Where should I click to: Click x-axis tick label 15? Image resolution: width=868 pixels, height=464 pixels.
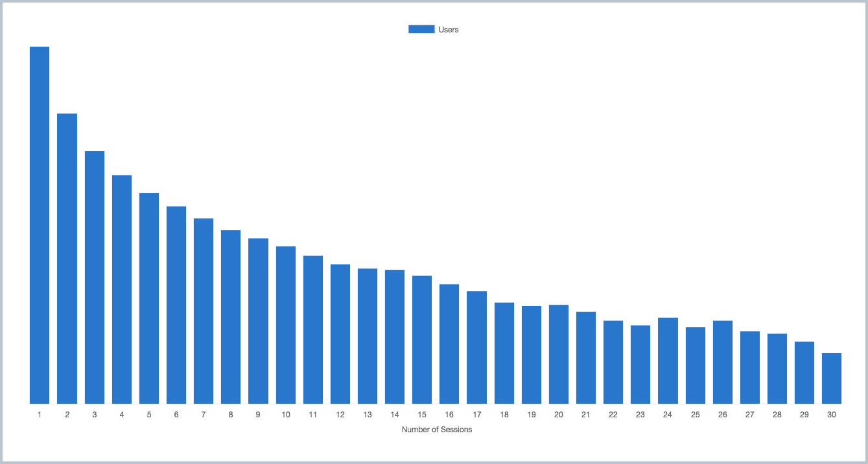(x=422, y=414)
